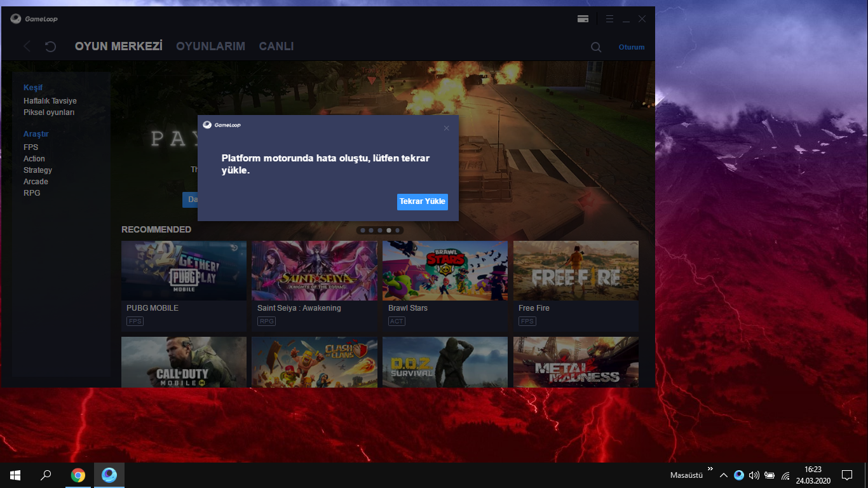Click the Tekrar Yükle button
Viewport: 868px width, 488px height.
tap(423, 201)
